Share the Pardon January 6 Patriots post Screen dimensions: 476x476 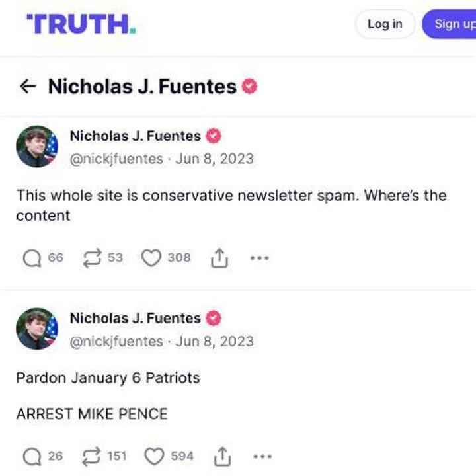click(222, 456)
